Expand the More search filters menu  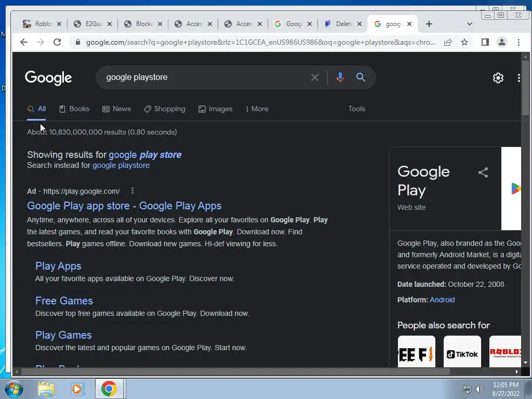pyautogui.click(x=257, y=109)
